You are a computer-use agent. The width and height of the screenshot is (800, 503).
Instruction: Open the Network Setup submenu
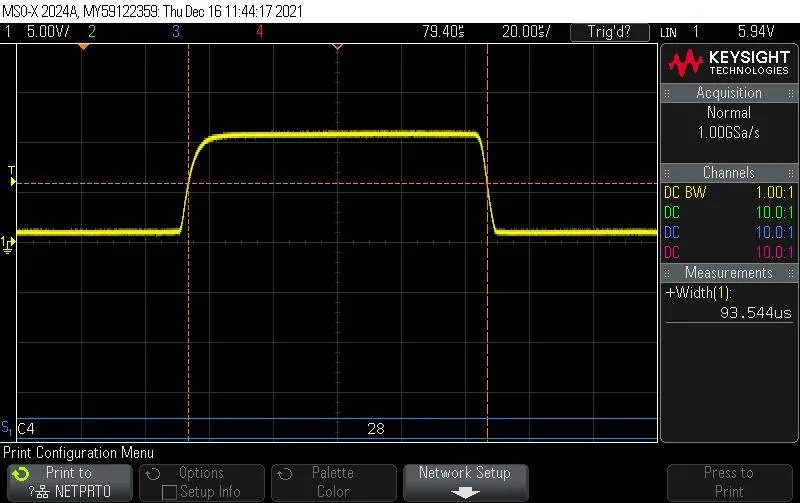point(465,482)
